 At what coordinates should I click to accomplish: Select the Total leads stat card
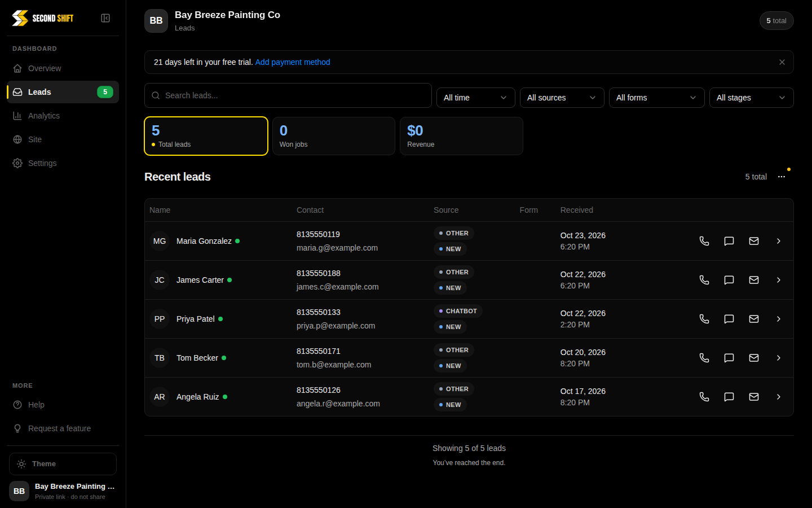coord(206,136)
